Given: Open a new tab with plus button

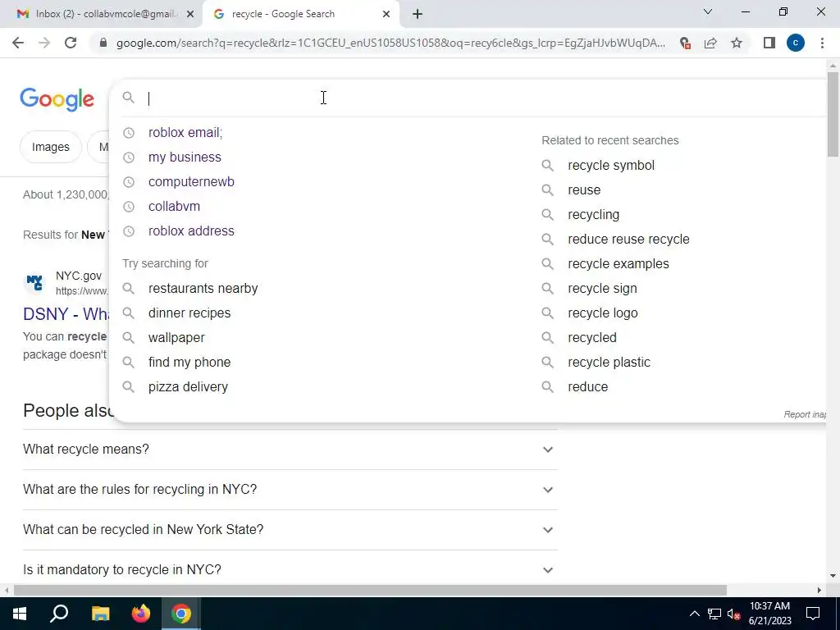Looking at the screenshot, I should (418, 15).
